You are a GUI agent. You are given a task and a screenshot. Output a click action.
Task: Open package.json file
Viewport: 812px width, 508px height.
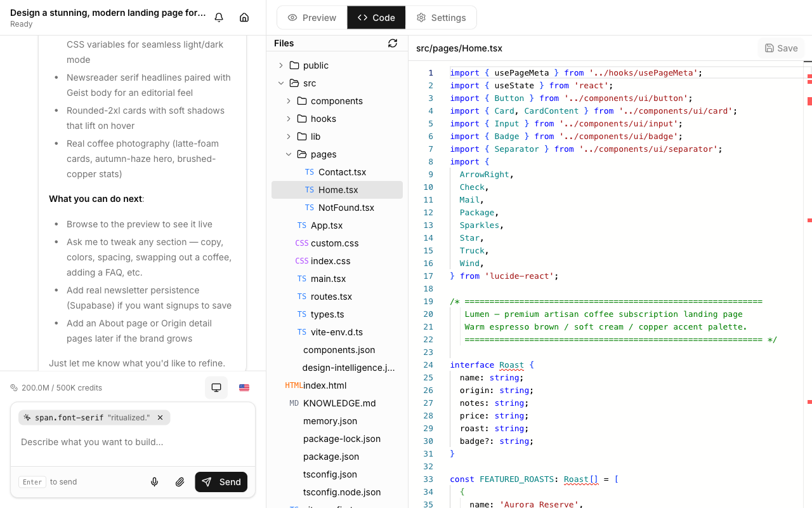[x=337, y=457]
